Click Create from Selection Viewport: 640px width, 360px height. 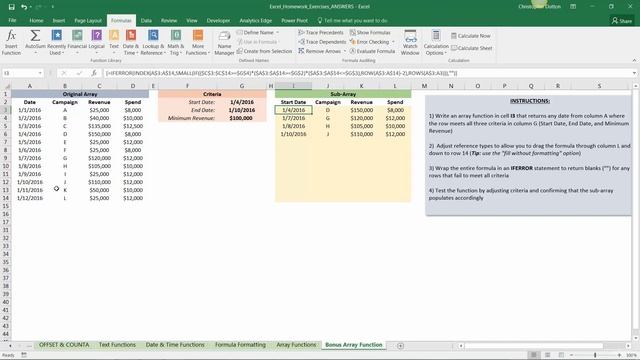(x=264, y=51)
